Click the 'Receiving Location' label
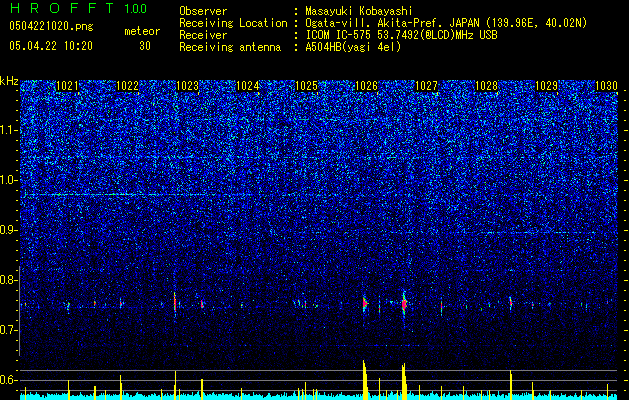This screenshot has width=629, height=400. pyautogui.click(x=233, y=23)
